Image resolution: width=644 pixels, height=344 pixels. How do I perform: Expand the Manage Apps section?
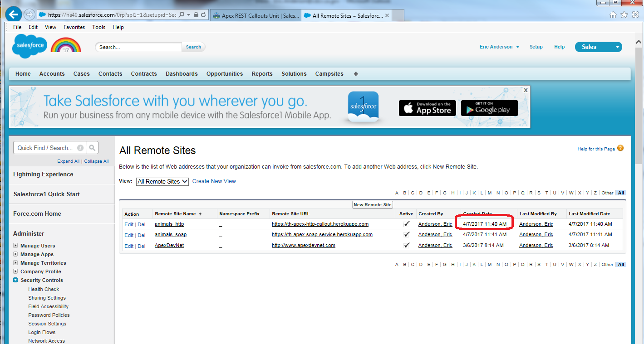16,254
